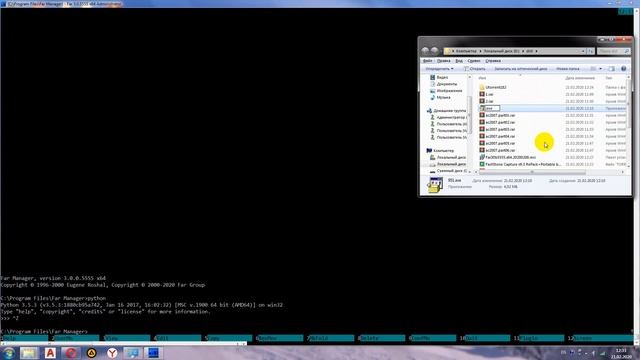Select Музыка in the navigation pane
Screen dimensions: 640x360
(x=440, y=98)
